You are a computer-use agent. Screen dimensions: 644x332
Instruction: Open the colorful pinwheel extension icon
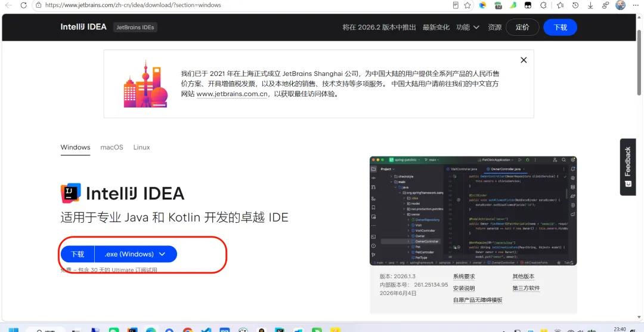tap(482, 5)
